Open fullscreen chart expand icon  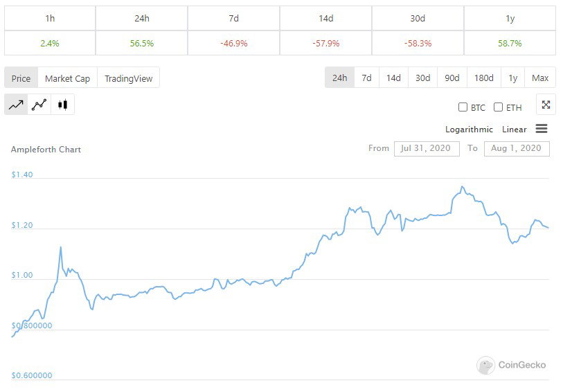click(546, 105)
